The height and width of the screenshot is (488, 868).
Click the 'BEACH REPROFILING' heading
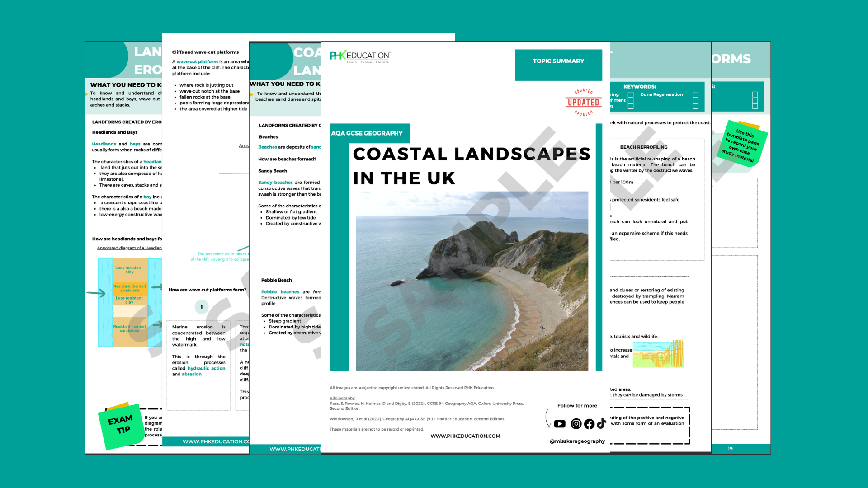tap(644, 147)
